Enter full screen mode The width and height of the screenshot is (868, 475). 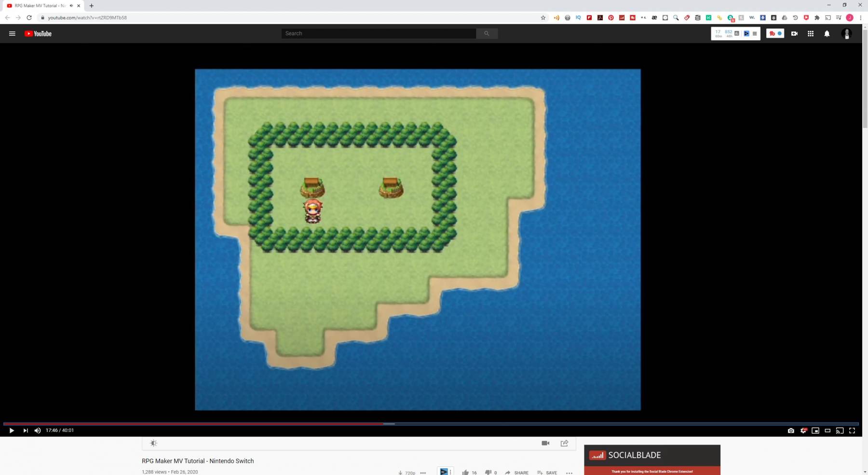[x=852, y=431]
